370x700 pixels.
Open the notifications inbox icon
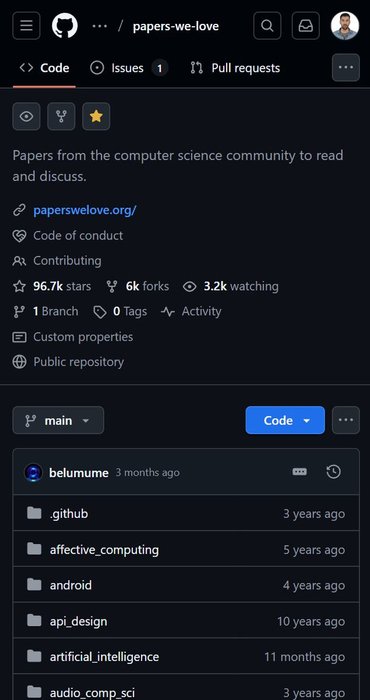click(306, 26)
